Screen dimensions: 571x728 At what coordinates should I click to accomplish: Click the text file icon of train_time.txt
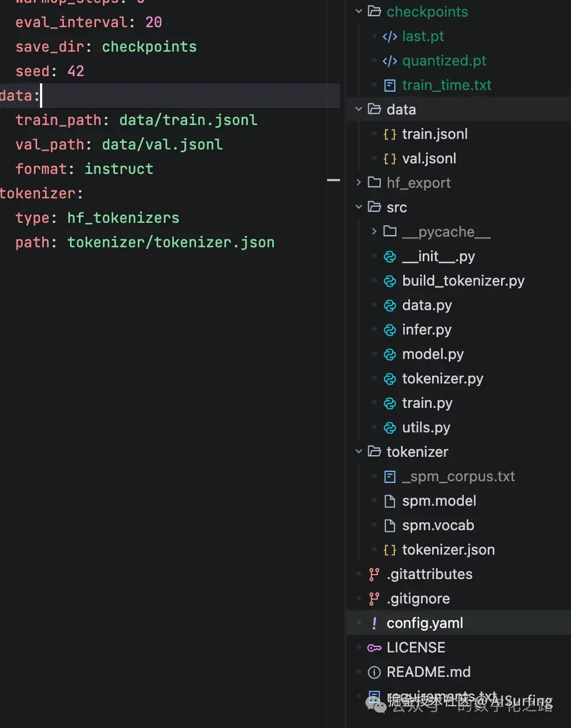click(390, 85)
